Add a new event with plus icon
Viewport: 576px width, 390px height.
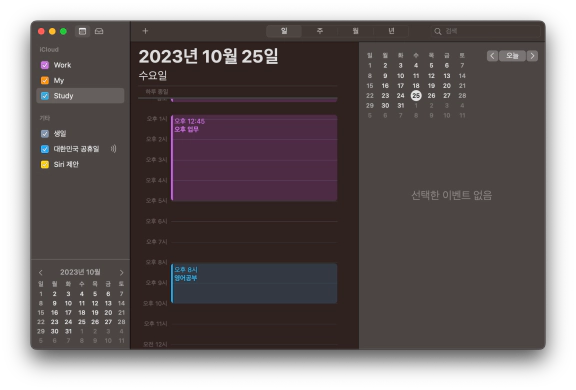(145, 31)
